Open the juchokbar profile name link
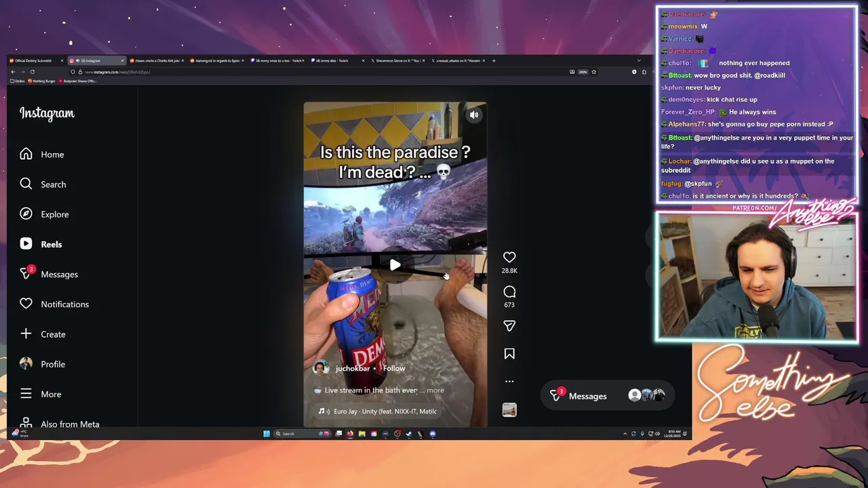The width and height of the screenshot is (868, 488). pos(353,369)
